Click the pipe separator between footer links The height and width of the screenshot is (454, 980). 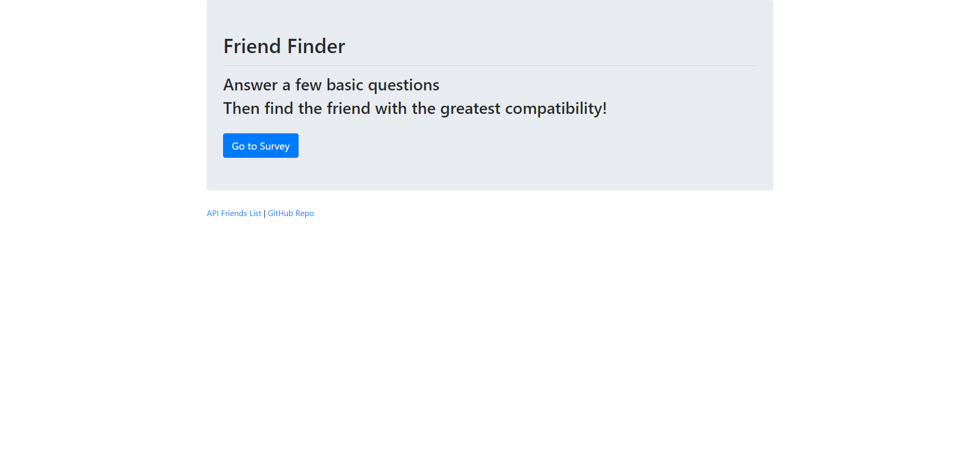tap(264, 213)
